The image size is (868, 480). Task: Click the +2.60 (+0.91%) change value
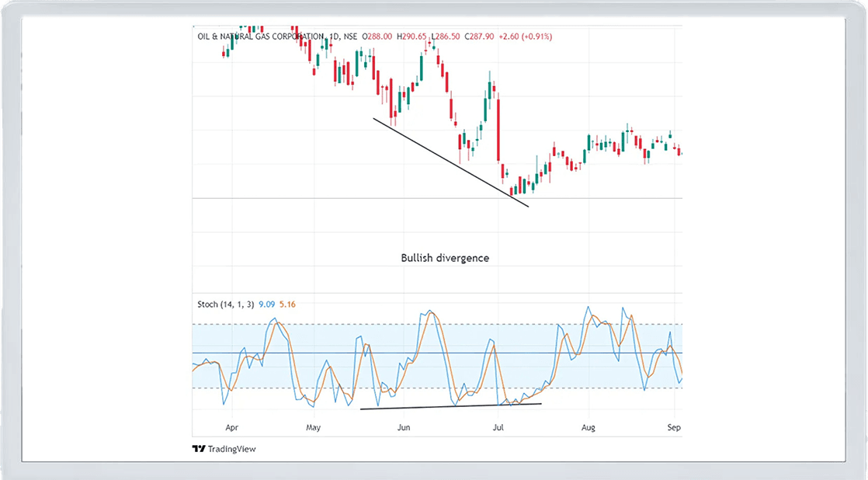click(x=525, y=37)
